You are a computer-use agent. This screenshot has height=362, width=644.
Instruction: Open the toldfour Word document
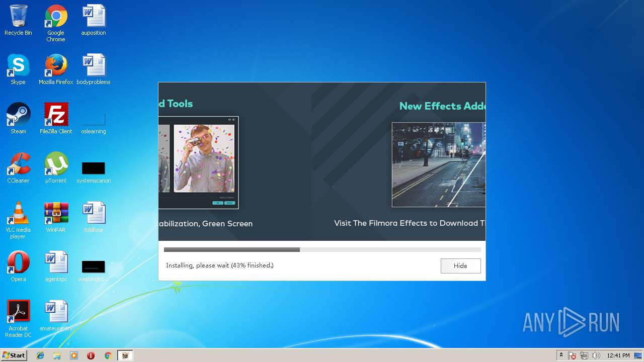pyautogui.click(x=94, y=217)
